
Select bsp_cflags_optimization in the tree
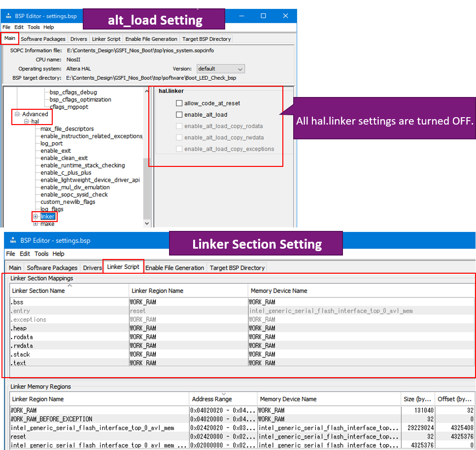click(x=80, y=99)
